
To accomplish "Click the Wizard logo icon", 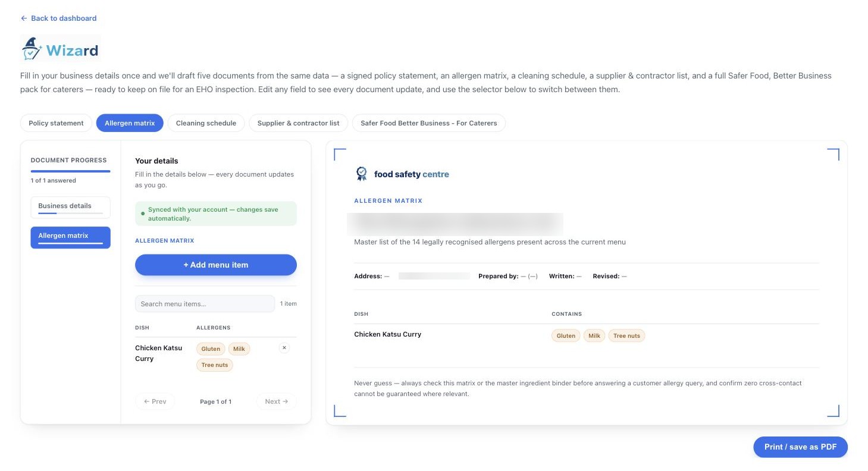I will coord(32,48).
